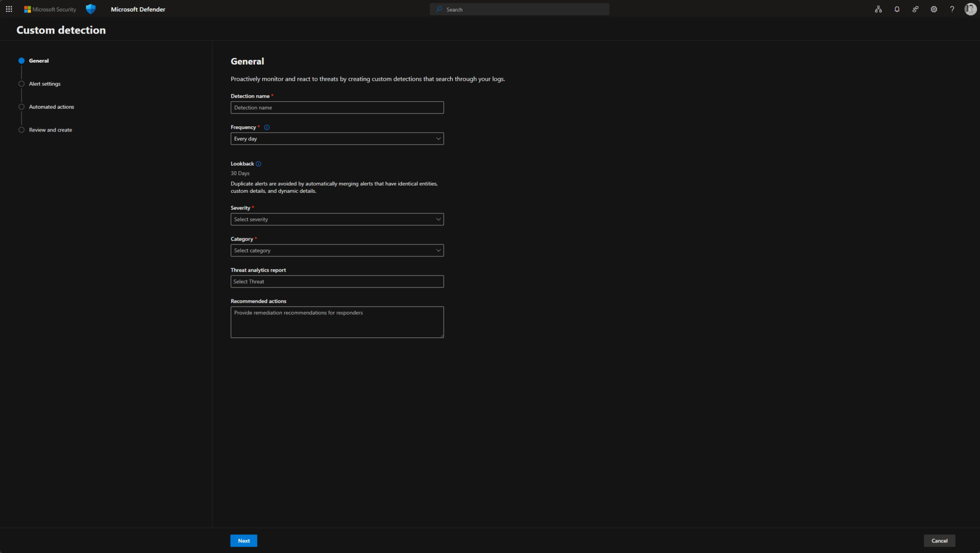Click the Next button
Screen dimensions: 980x553
[x=244, y=541]
